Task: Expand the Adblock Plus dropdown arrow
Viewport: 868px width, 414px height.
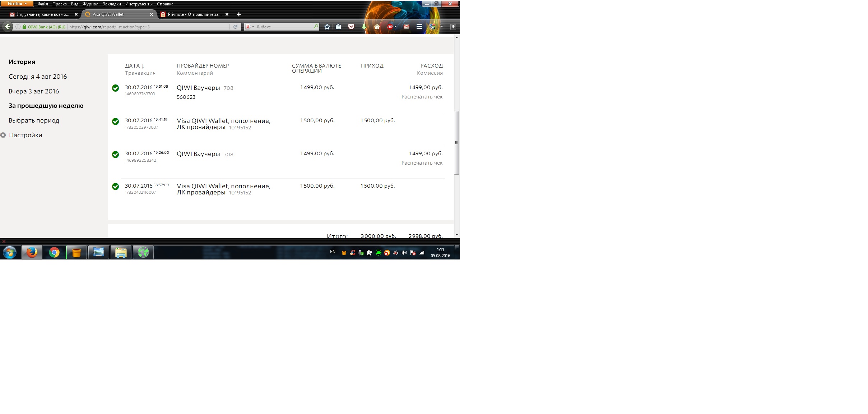Action: pyautogui.click(x=395, y=27)
